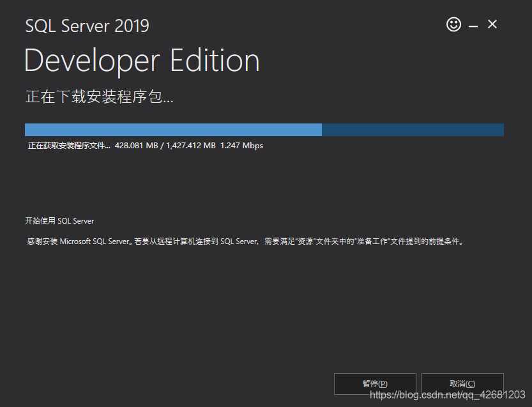Click the 428.081 MB / 1,427.412 MB size text

coord(165,146)
